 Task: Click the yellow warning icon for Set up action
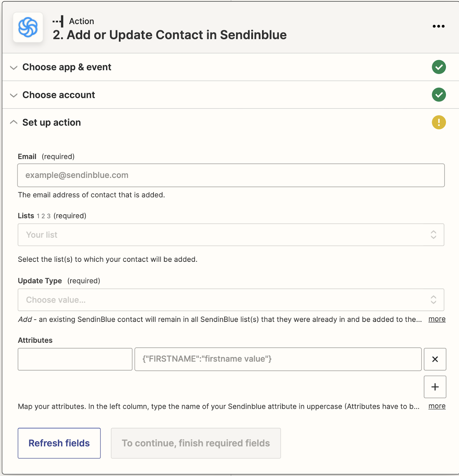tap(438, 122)
